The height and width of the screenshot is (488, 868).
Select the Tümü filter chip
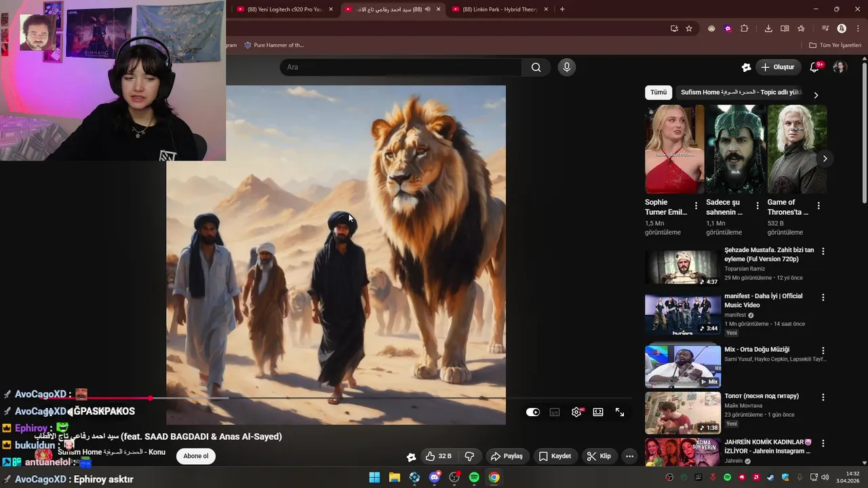tap(658, 92)
